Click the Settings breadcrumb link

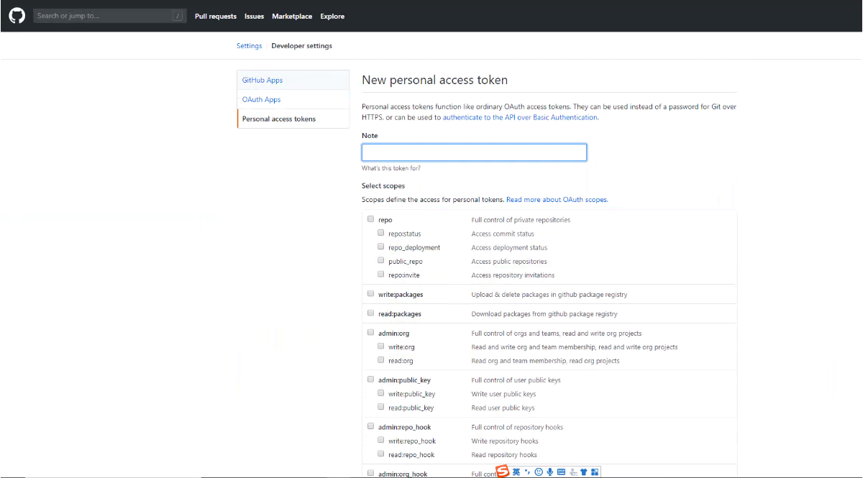[249, 46]
